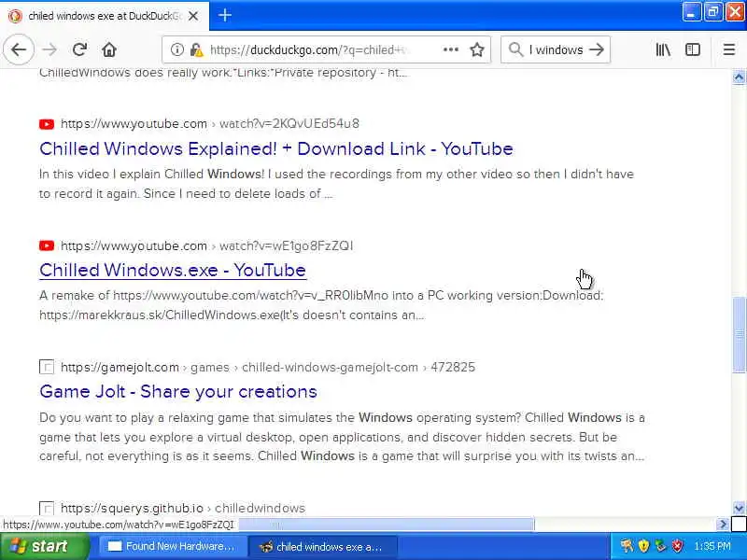Click the youtube.com watch?v=wE1go8FzZQI URL text
Viewport: 747px width, 560px height.
(206, 245)
